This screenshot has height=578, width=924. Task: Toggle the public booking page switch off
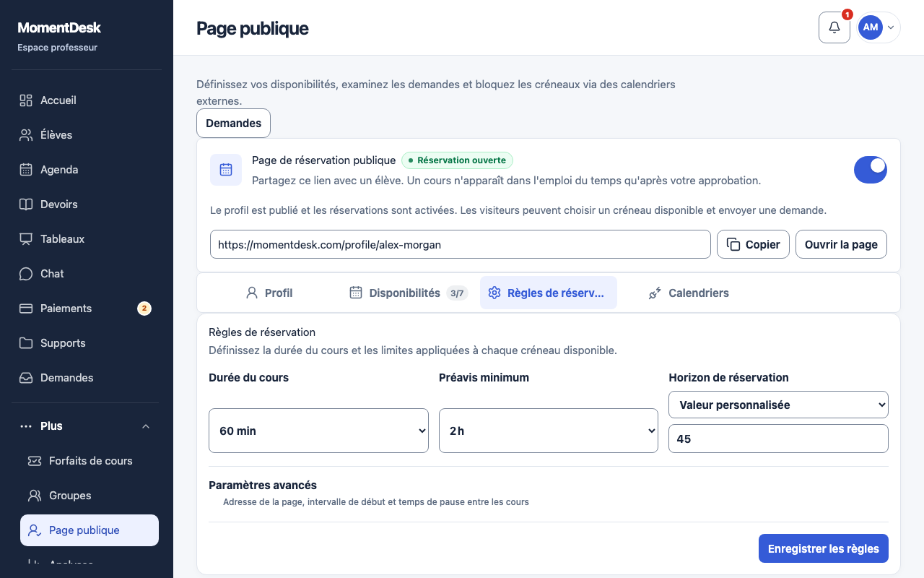click(x=871, y=170)
